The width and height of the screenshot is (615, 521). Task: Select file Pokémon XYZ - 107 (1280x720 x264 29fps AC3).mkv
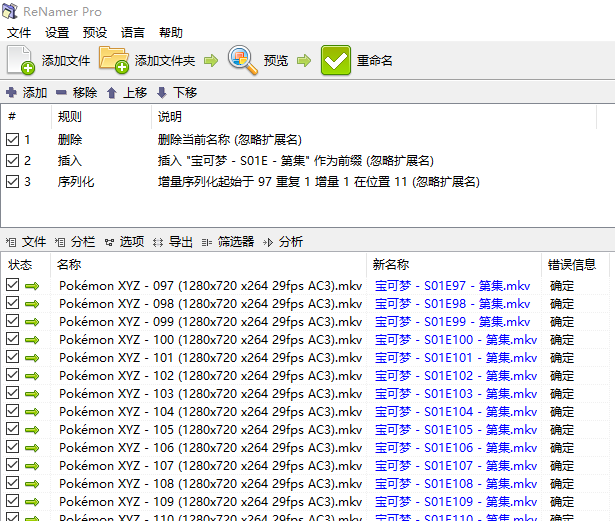pos(211,466)
